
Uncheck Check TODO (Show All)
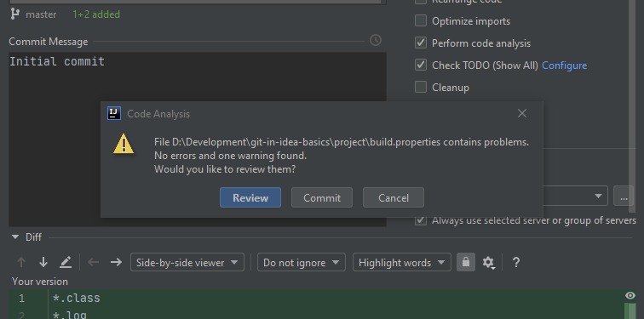pos(421,65)
